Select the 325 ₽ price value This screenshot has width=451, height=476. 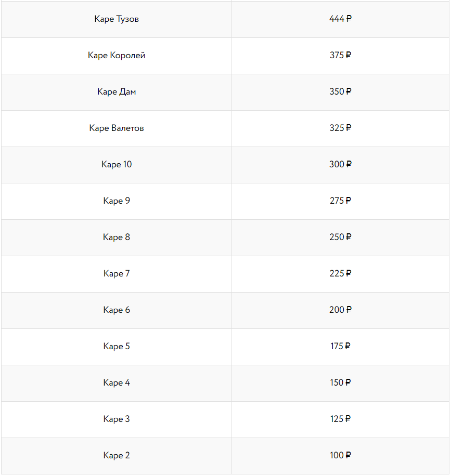pos(341,128)
